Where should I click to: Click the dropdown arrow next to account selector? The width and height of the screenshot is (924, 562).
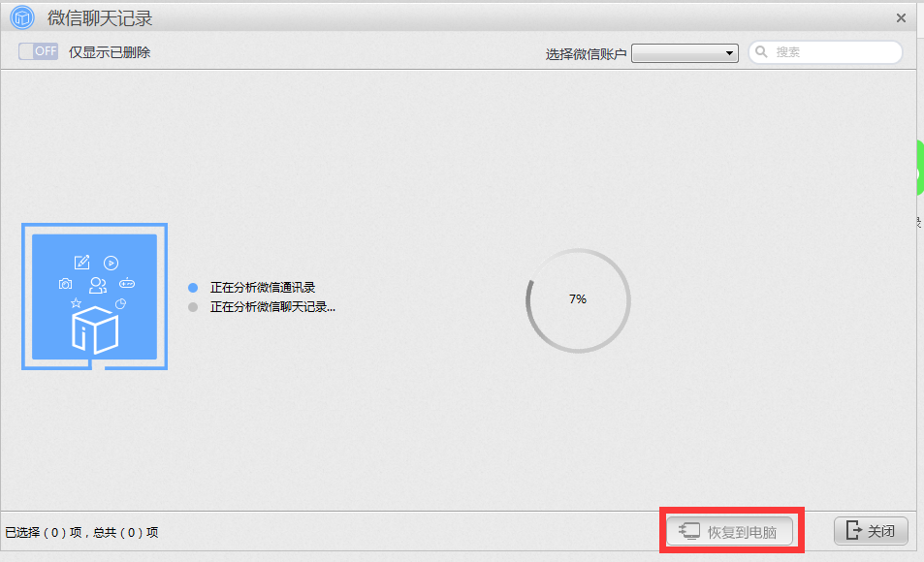729,52
